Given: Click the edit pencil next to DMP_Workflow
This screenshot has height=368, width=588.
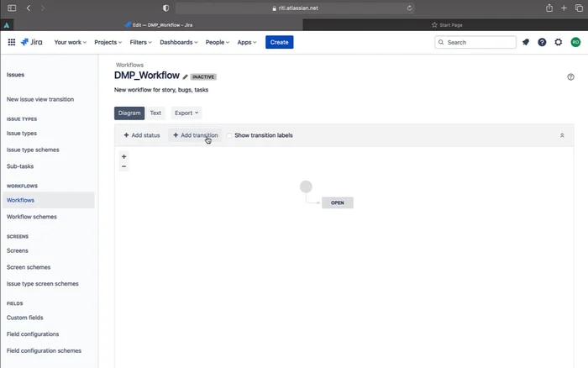Looking at the screenshot, I should click(185, 76).
